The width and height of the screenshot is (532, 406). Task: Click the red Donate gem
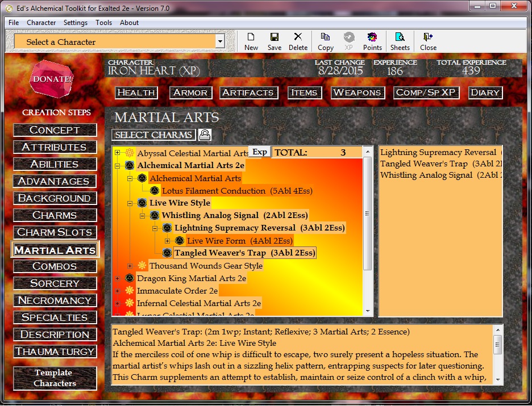[x=52, y=79]
